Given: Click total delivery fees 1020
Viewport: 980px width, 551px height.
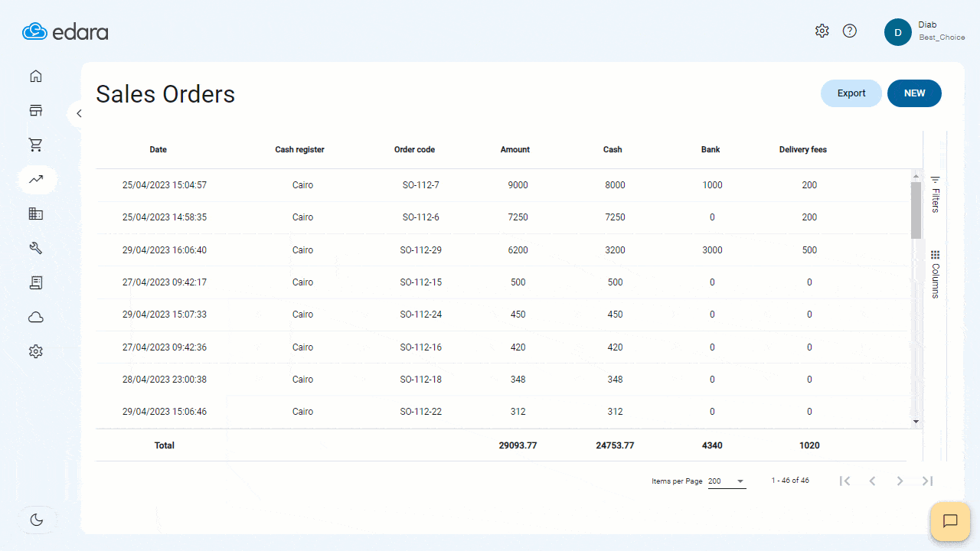Looking at the screenshot, I should pyautogui.click(x=809, y=445).
